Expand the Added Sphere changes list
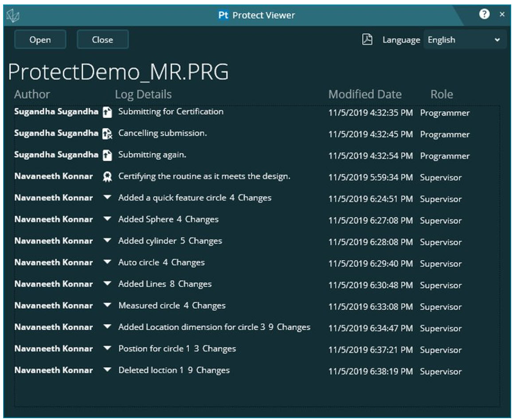The image size is (513, 420). point(108,220)
